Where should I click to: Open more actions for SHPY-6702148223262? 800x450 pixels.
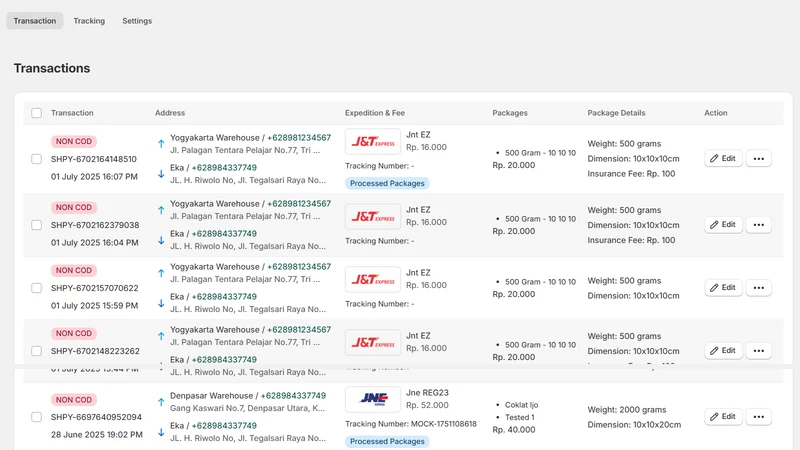click(759, 351)
